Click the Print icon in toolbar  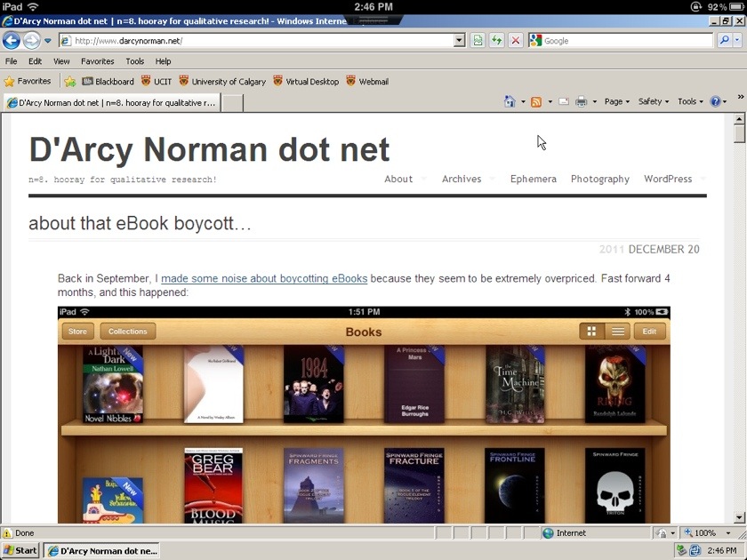click(x=581, y=102)
